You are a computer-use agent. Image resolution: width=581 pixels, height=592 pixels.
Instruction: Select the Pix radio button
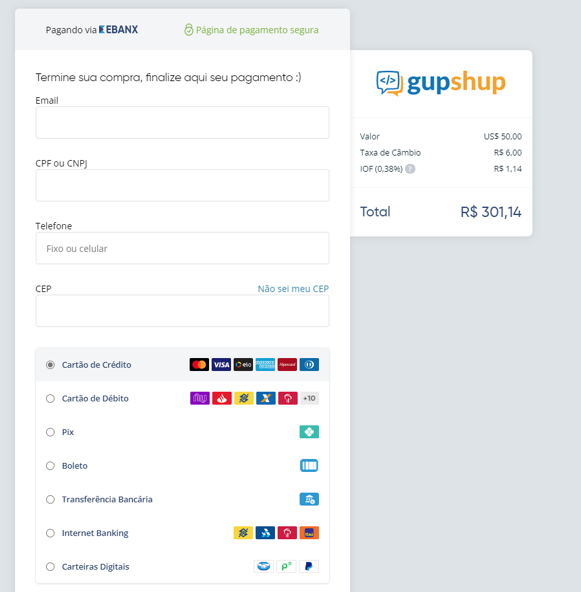[50, 432]
